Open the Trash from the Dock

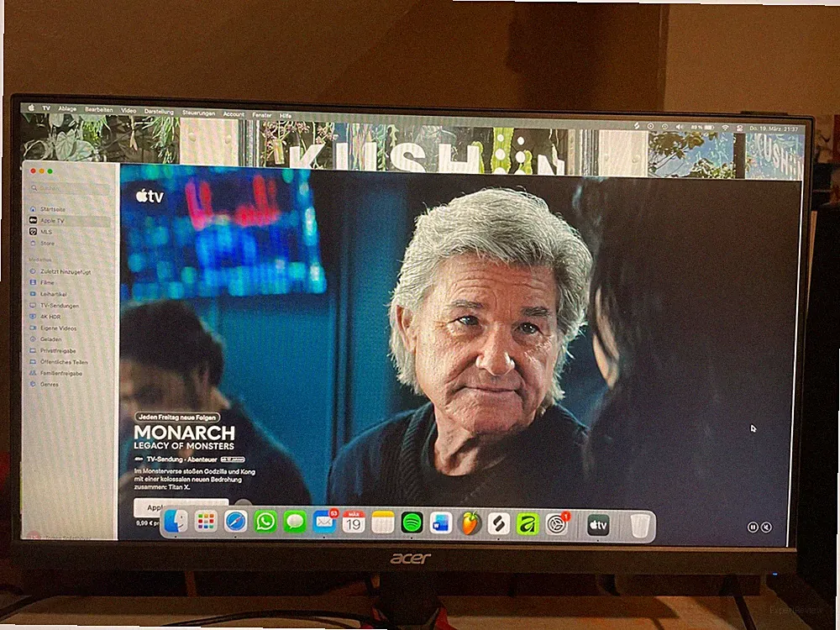pyautogui.click(x=639, y=526)
